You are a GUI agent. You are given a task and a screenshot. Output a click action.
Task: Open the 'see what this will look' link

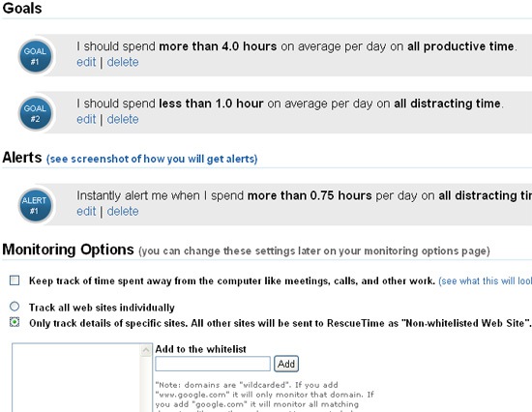[486, 281]
